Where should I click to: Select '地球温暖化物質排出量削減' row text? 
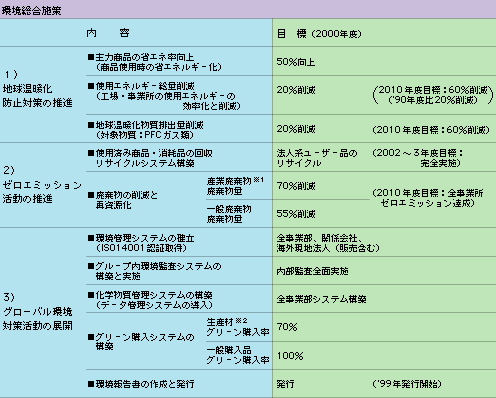coord(146,130)
